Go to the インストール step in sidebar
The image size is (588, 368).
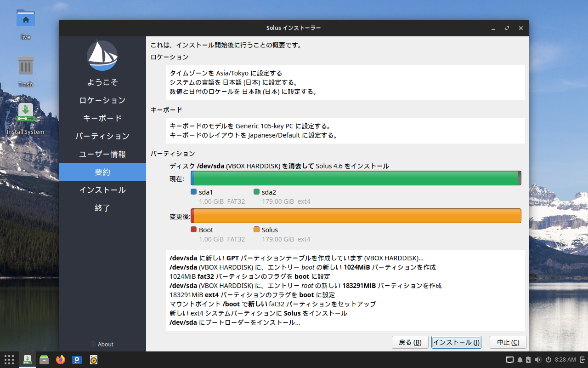pos(102,190)
